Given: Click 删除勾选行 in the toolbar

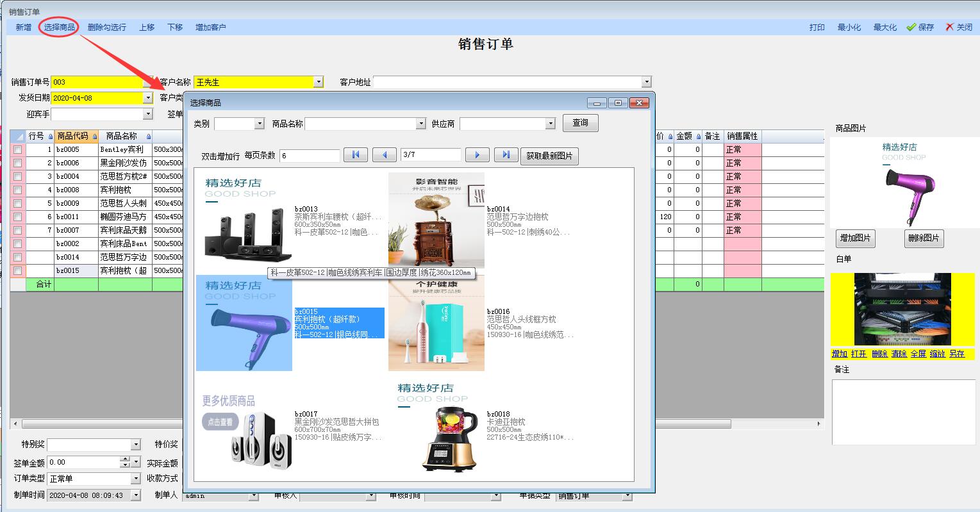Looking at the screenshot, I should (x=106, y=27).
